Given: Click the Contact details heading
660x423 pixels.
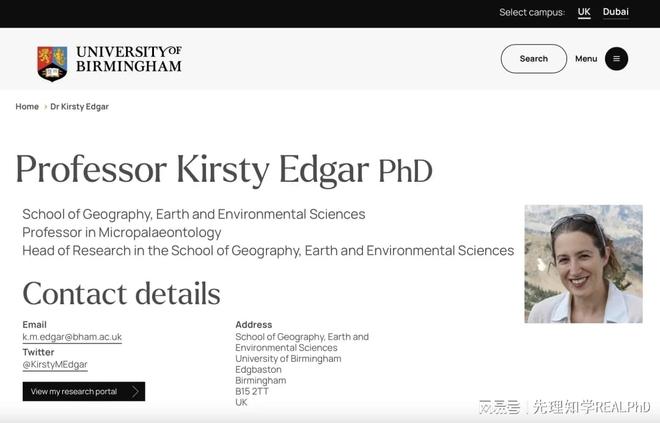Looking at the screenshot, I should click(121, 293).
